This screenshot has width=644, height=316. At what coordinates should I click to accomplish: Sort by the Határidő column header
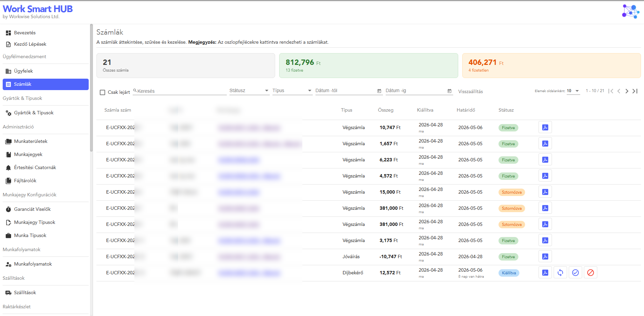pos(466,110)
